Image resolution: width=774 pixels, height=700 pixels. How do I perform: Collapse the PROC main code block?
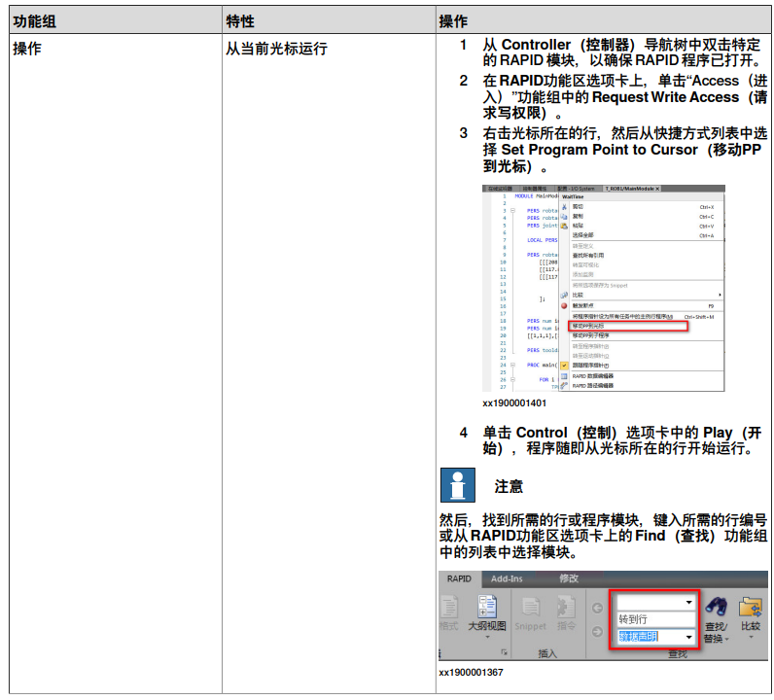point(511,366)
